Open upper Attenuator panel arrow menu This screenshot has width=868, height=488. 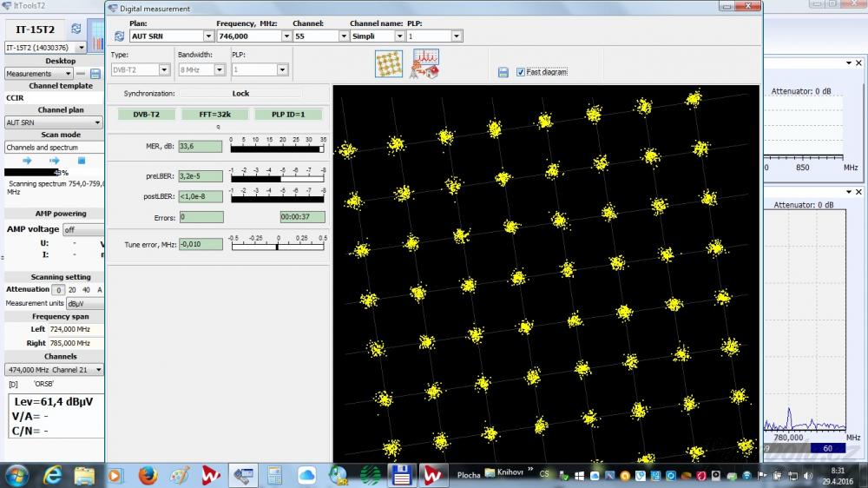[x=849, y=63]
